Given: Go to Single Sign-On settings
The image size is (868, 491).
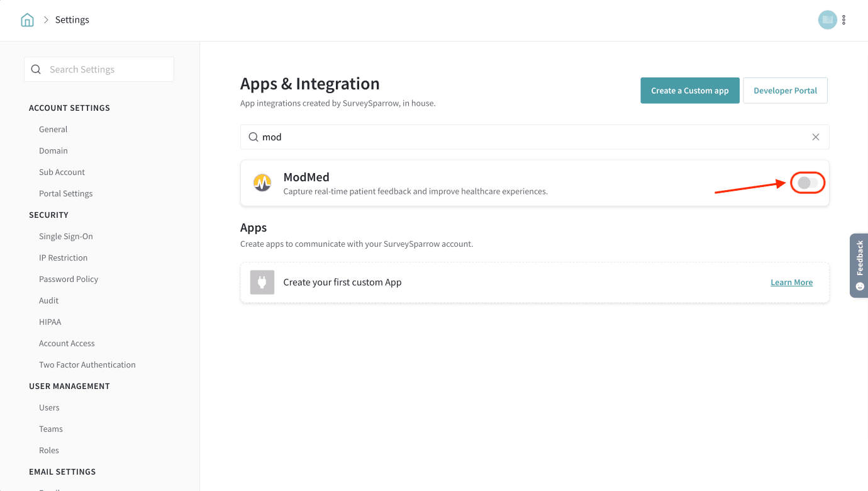Looking at the screenshot, I should [66, 236].
